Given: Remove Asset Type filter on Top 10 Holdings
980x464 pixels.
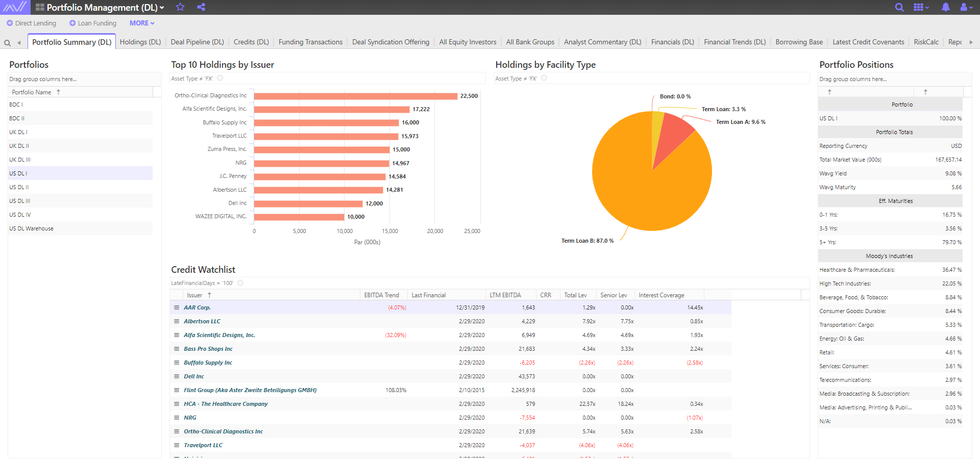Looking at the screenshot, I should (x=220, y=78).
